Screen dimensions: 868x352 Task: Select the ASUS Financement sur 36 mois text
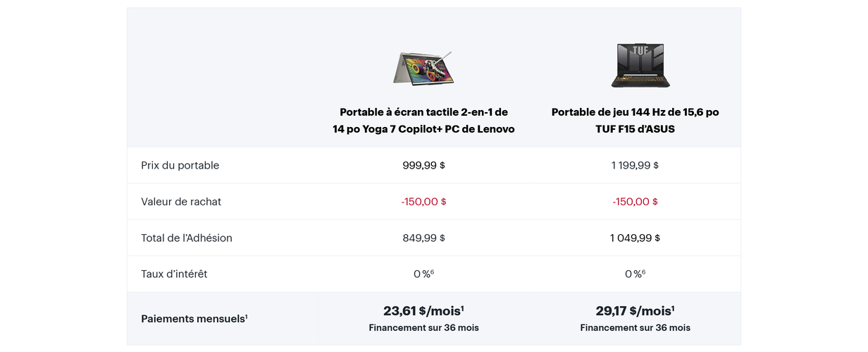(635, 328)
